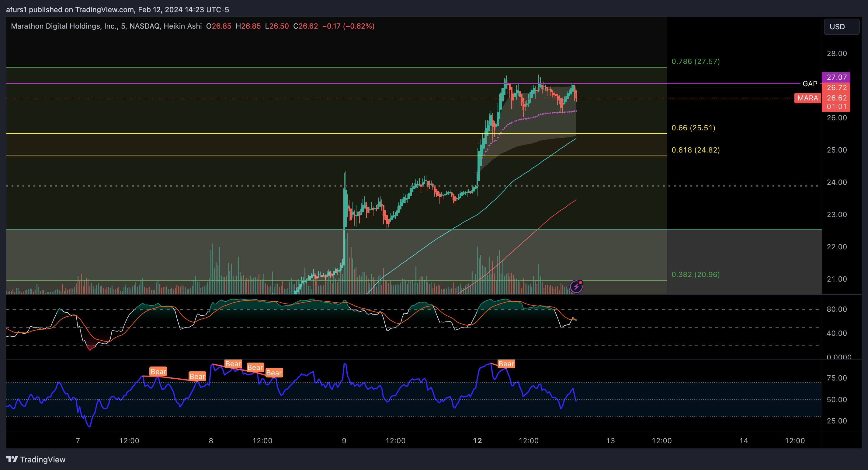Click the first Bear label after date 8
The image size is (868, 470).
233,364
